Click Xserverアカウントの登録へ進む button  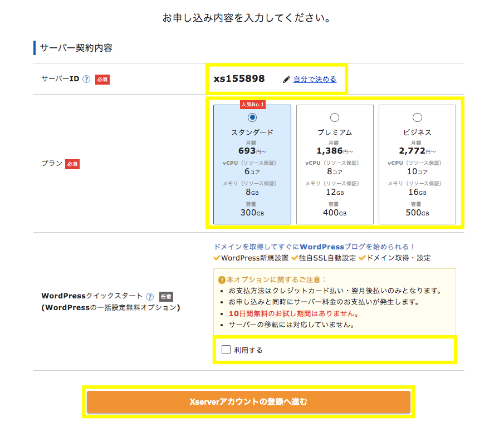(x=248, y=402)
